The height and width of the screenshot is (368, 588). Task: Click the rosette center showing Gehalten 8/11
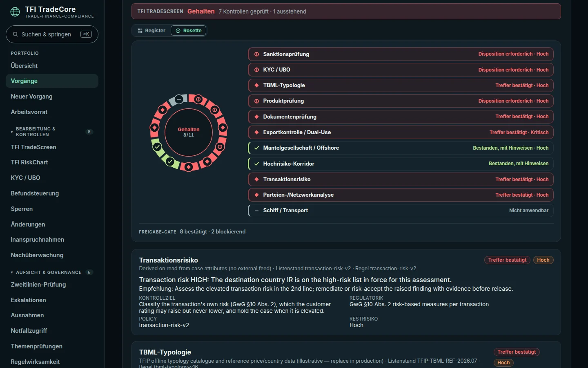(189, 132)
